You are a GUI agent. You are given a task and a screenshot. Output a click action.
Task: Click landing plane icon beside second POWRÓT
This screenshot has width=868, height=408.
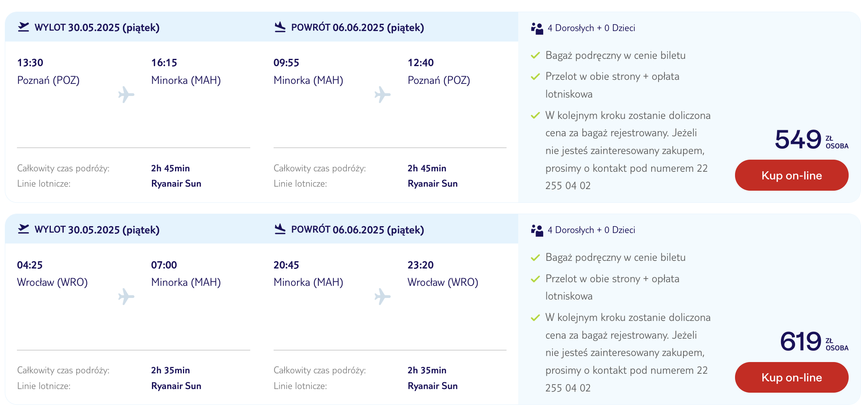(280, 229)
